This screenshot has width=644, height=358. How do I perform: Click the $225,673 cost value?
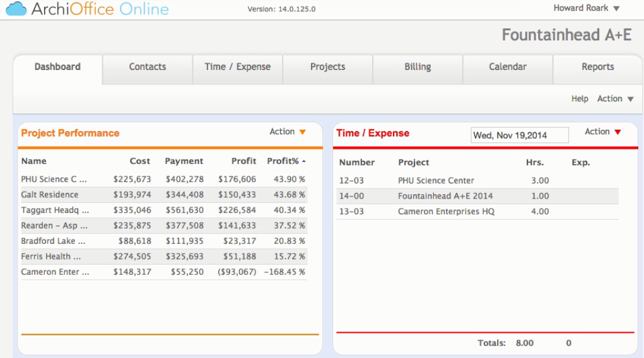click(132, 180)
